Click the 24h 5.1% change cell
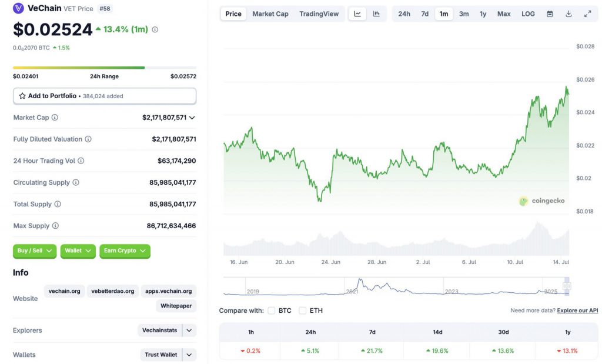 310,350
